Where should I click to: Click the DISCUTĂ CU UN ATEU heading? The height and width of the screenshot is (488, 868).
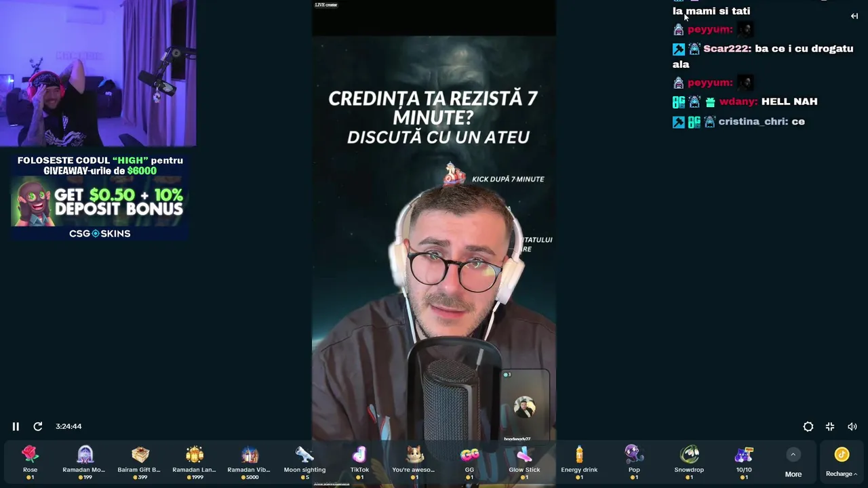(438, 137)
